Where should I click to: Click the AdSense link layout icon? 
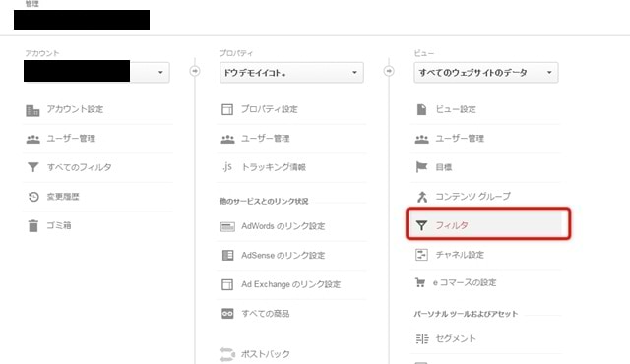227,255
